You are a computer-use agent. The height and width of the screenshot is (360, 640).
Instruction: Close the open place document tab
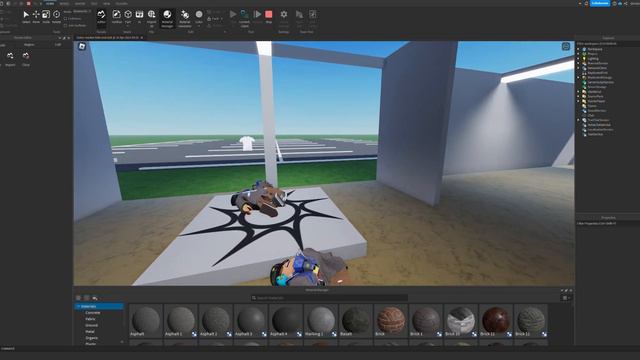142,38
